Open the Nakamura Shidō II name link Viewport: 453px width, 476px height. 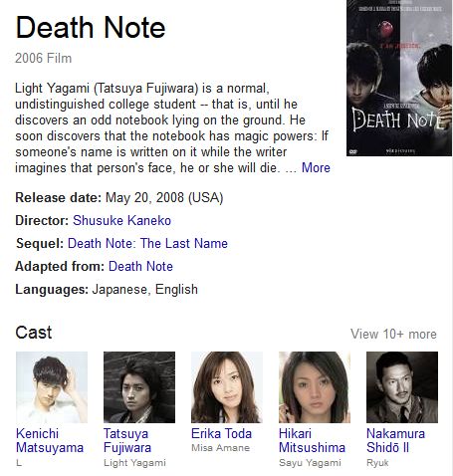coord(395,440)
